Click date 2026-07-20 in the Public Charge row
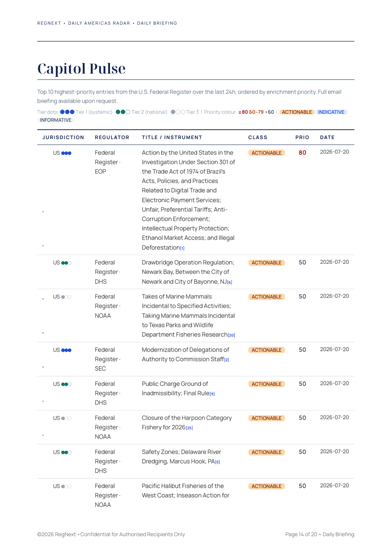Image resolution: width=392 pixels, height=555 pixels. point(335,384)
